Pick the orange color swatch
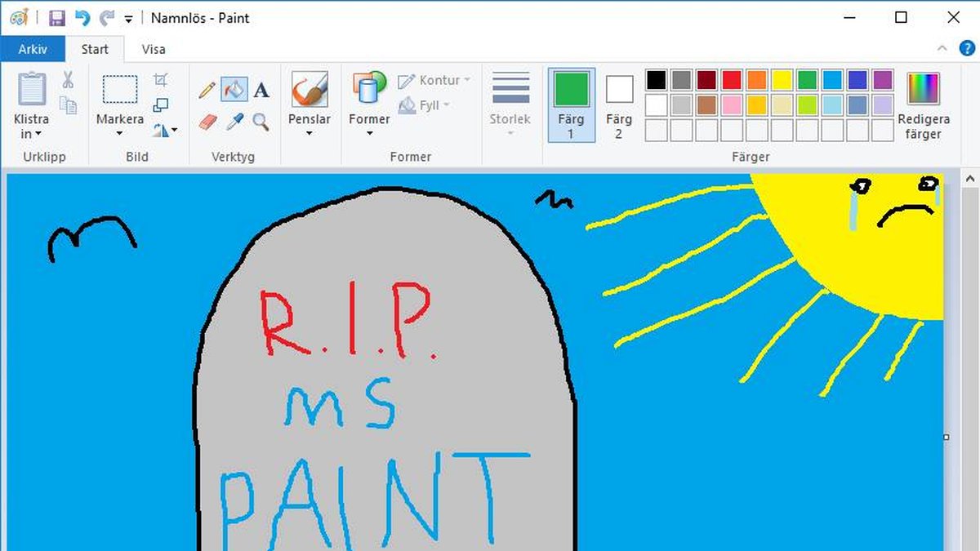The image size is (980, 551). tap(757, 80)
